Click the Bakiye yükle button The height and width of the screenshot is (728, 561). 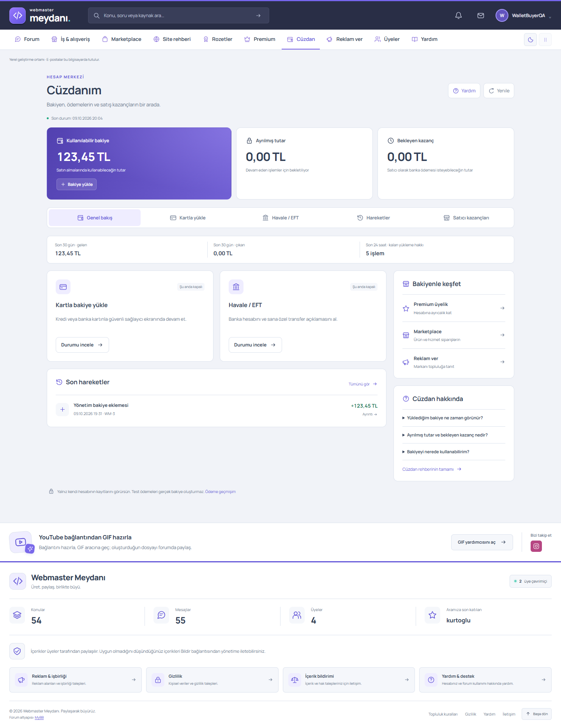[76, 184]
